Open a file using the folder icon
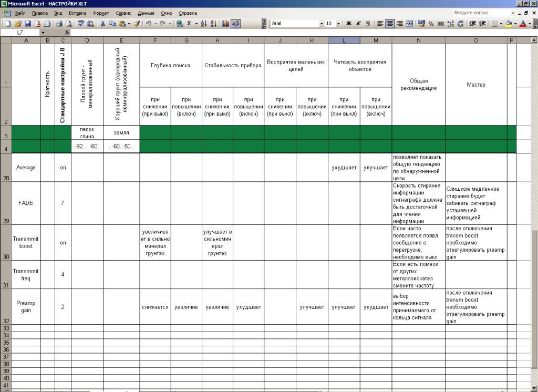Image resolution: width=538 pixels, height=392 pixels. point(18,24)
